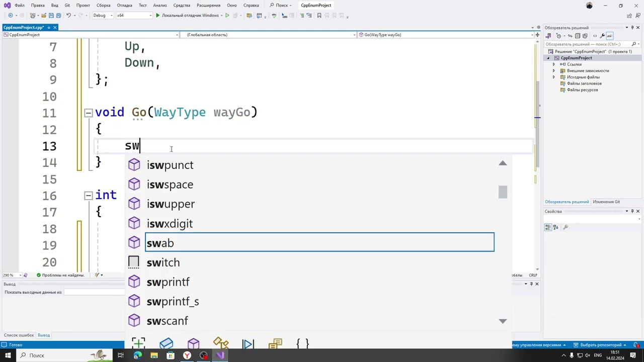Collapse the CppEnumProject project node
Screen dimensions: 644x362
coord(548,58)
